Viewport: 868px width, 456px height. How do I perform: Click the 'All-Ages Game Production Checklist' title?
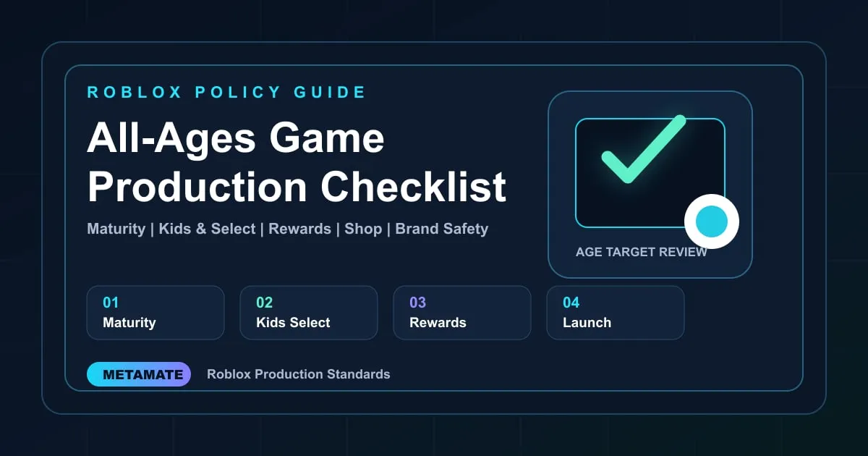click(297, 163)
